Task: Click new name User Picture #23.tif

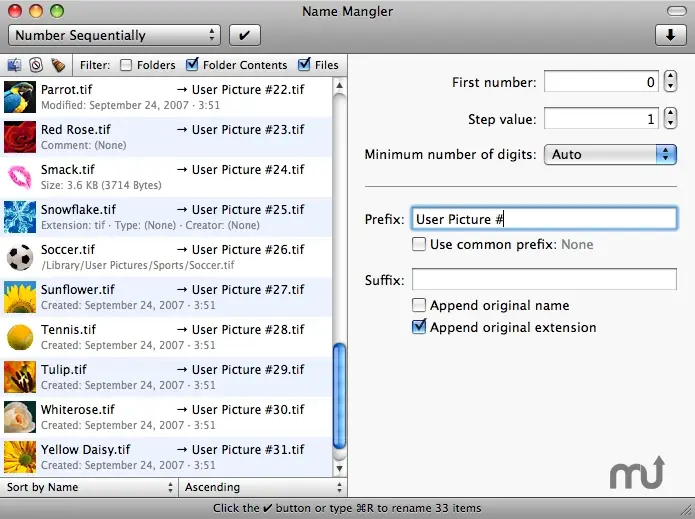Action: click(248, 129)
